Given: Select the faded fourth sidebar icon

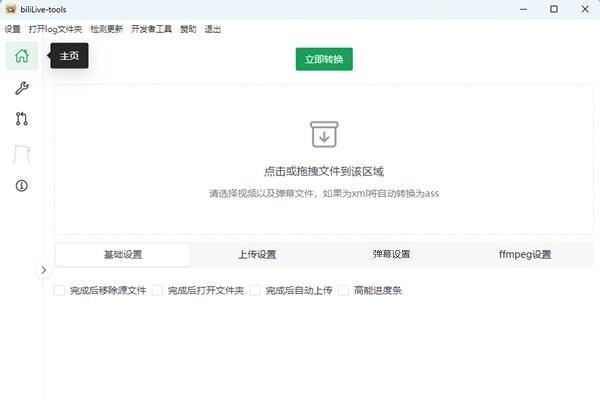Looking at the screenshot, I should coord(22,153).
